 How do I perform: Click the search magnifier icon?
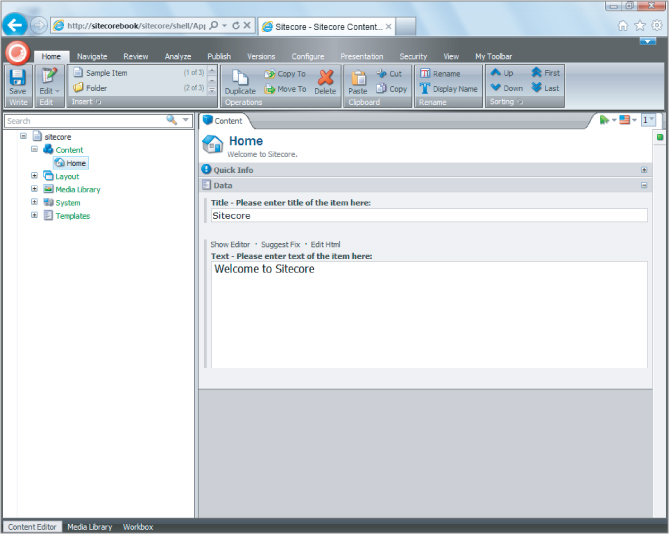tap(172, 120)
